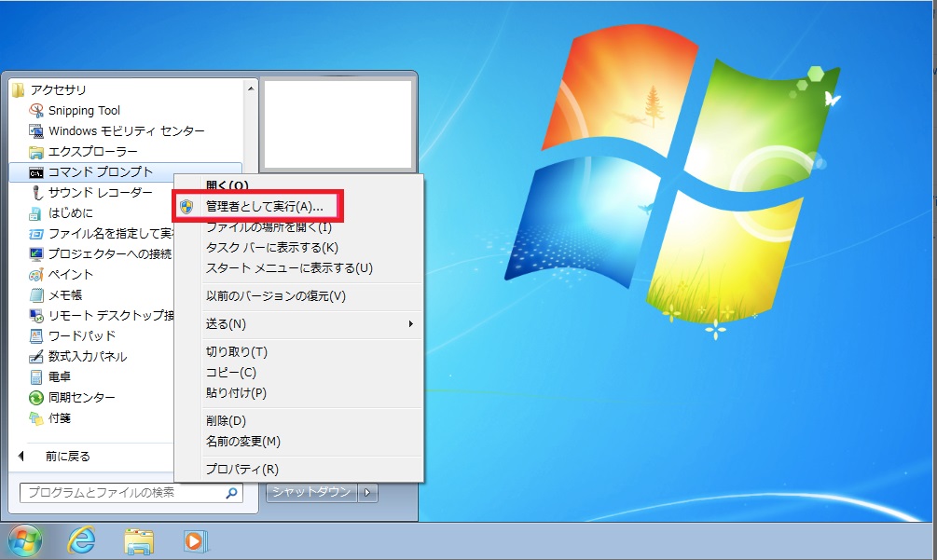Click the プロジェクターへの接続 icon
The height and width of the screenshot is (560, 937).
click(36, 254)
